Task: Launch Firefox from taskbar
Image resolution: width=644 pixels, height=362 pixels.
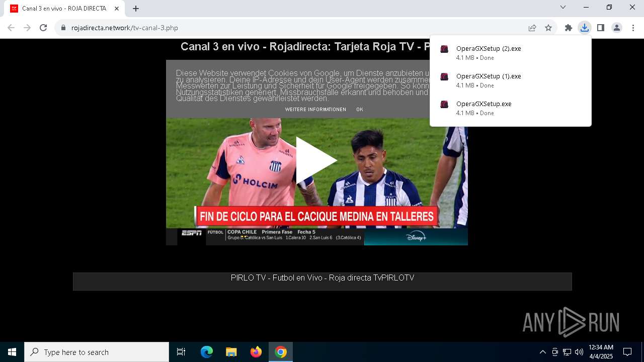Action: pos(256,352)
